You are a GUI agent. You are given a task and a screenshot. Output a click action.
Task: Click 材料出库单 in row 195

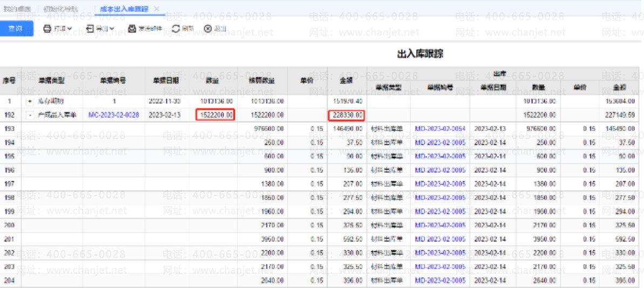tap(387, 157)
